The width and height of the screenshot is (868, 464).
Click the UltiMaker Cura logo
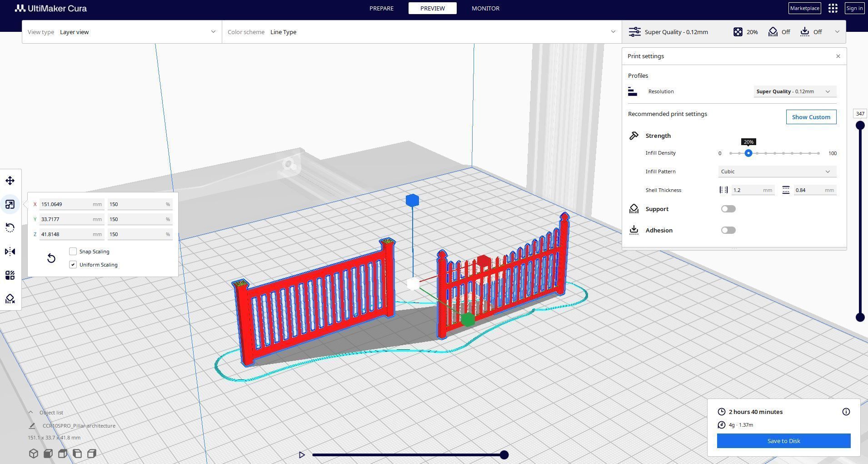coord(50,8)
